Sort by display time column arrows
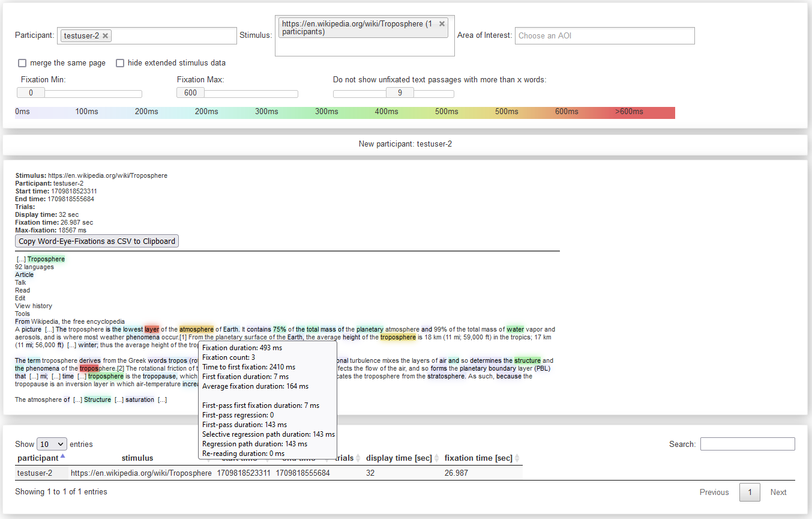This screenshot has width=812, height=519. 436,458
